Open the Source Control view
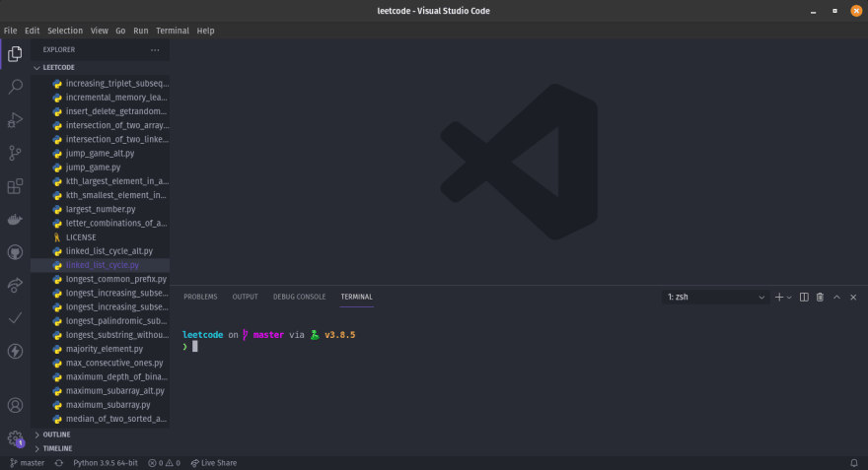 click(x=15, y=153)
